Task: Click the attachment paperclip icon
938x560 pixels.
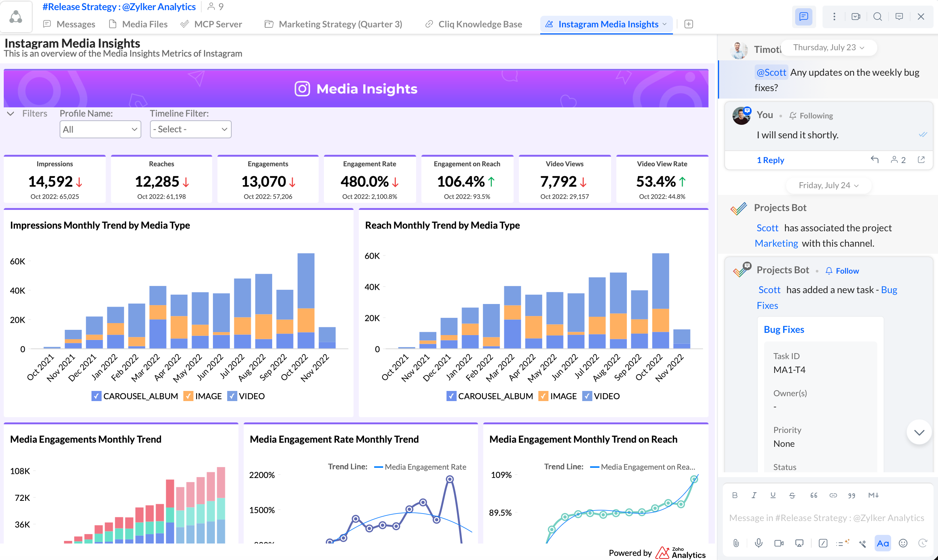Action: 736,543
